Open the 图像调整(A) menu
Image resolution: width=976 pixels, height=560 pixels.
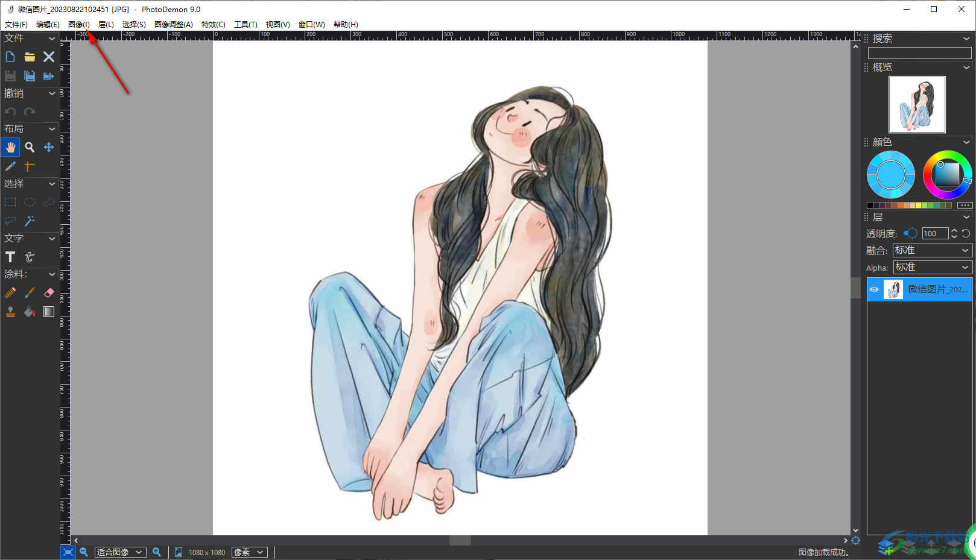coord(174,25)
